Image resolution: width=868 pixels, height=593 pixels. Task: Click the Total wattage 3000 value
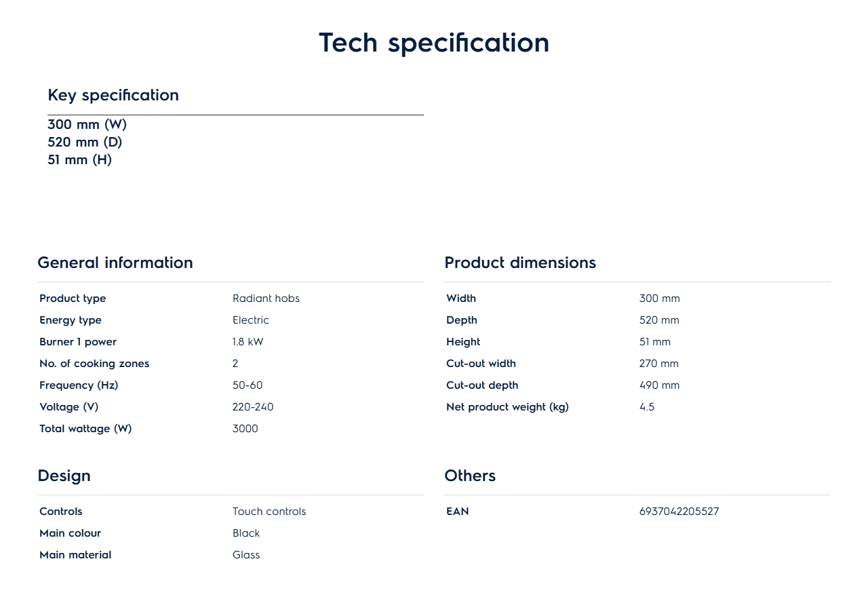click(x=245, y=429)
